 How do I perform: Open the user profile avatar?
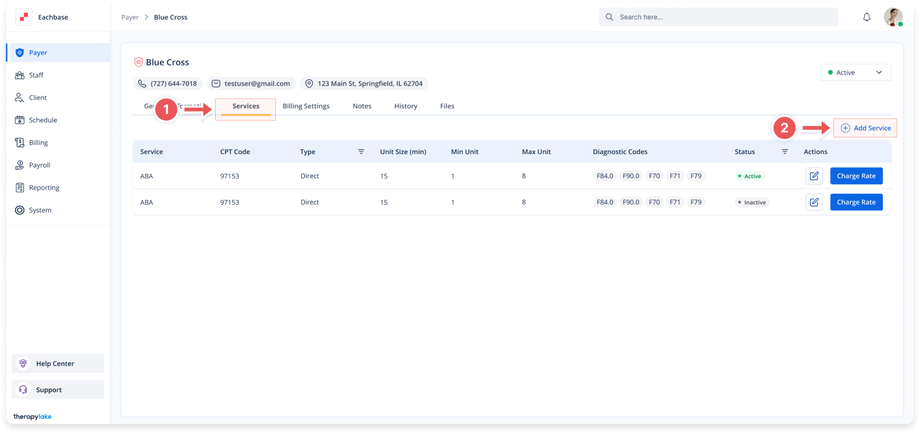click(893, 17)
